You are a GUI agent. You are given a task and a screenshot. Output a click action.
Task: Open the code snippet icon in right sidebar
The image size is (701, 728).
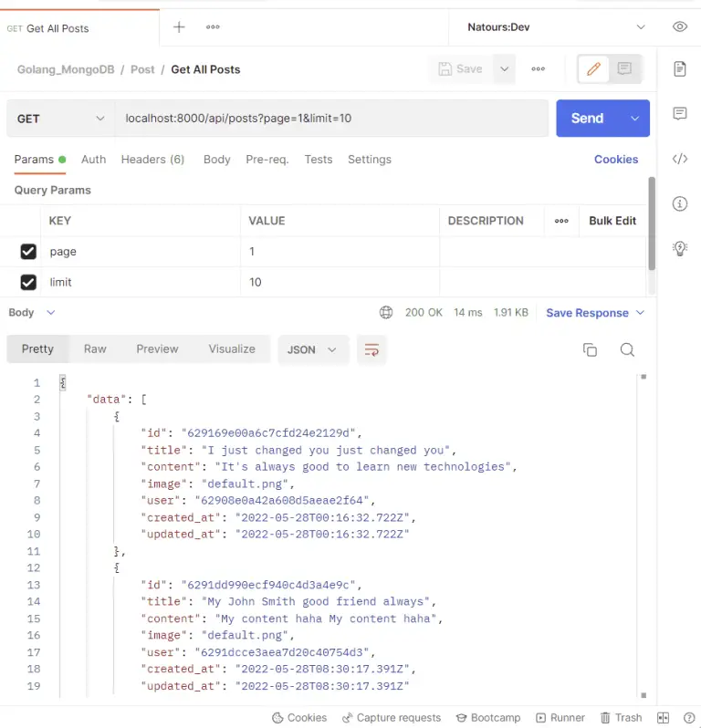680,159
